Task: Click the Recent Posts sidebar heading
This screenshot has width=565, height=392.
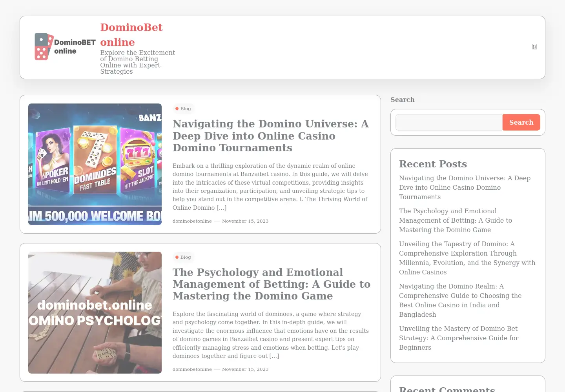Action: (433, 164)
